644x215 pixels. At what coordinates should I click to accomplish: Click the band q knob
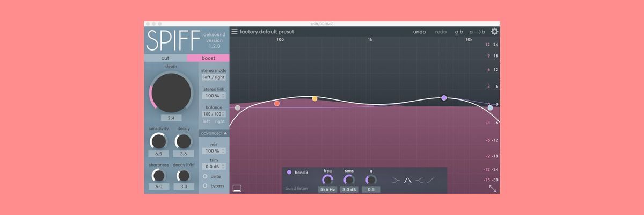coord(371,180)
